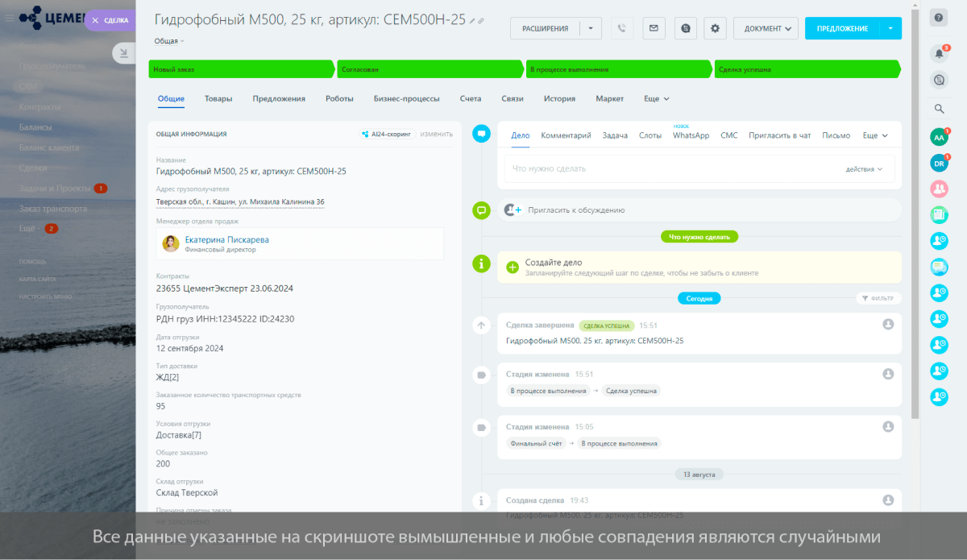967x560 pixels.
Task: Open the hamburger menu icon at top-left
Action: coord(8,17)
